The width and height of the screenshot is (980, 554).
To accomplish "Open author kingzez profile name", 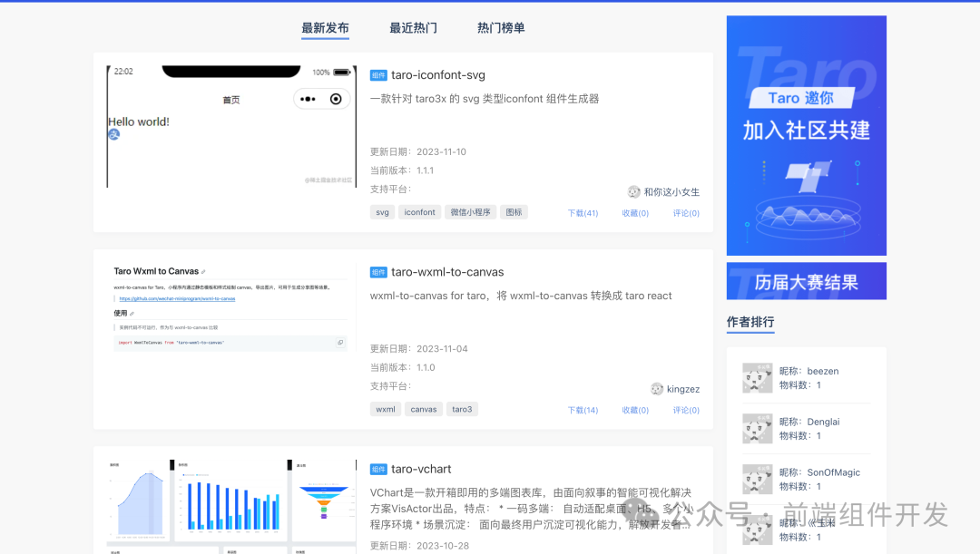I will 683,389.
